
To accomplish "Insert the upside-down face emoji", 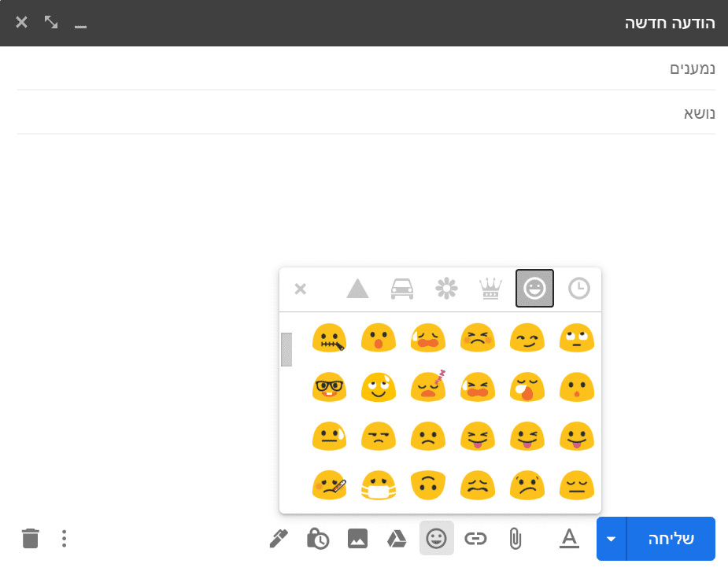I will tap(428, 485).
